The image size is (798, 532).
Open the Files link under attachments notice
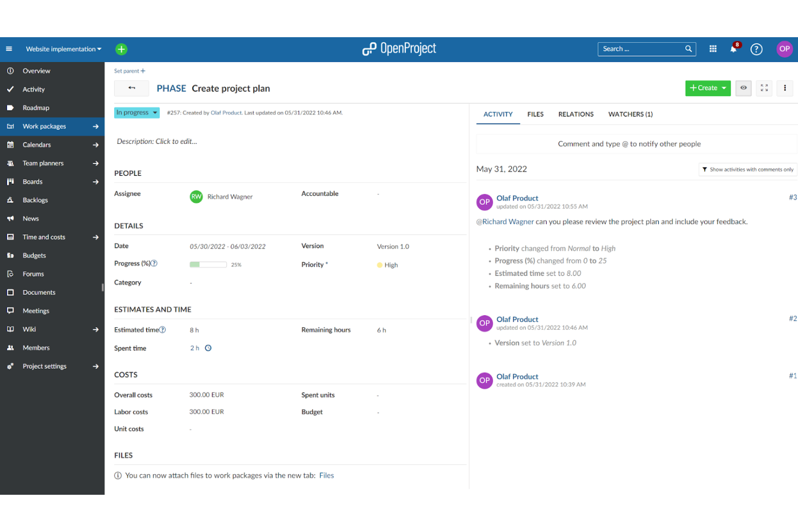(x=326, y=475)
